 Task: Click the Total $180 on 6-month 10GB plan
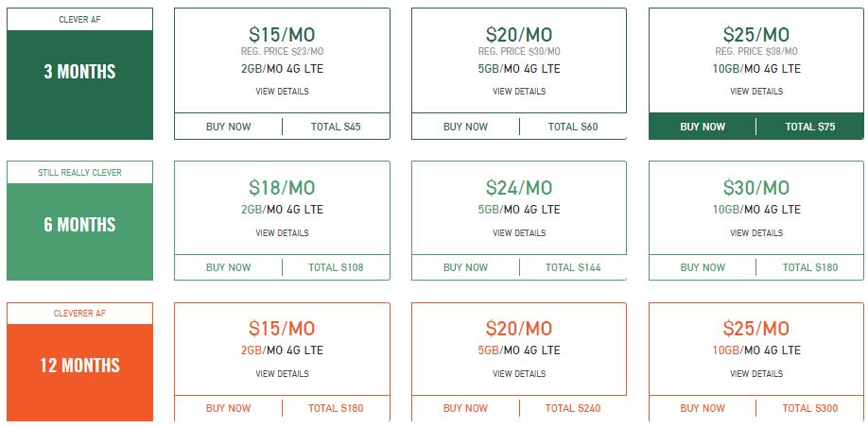[810, 267]
